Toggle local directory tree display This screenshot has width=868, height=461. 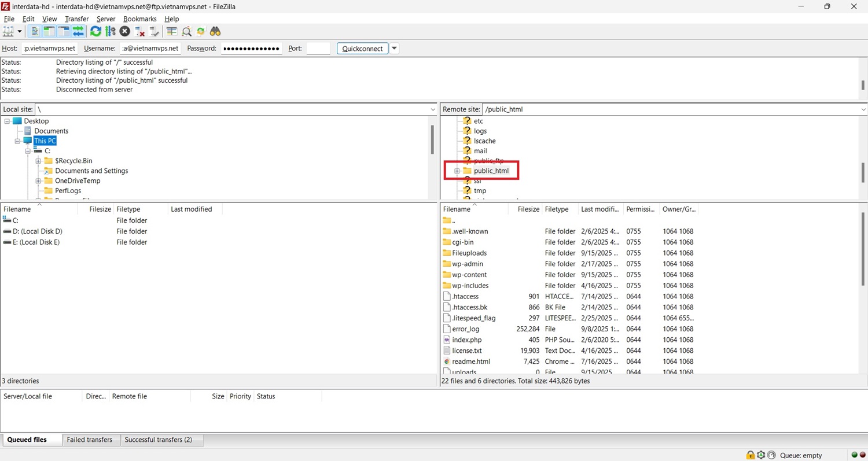point(49,31)
